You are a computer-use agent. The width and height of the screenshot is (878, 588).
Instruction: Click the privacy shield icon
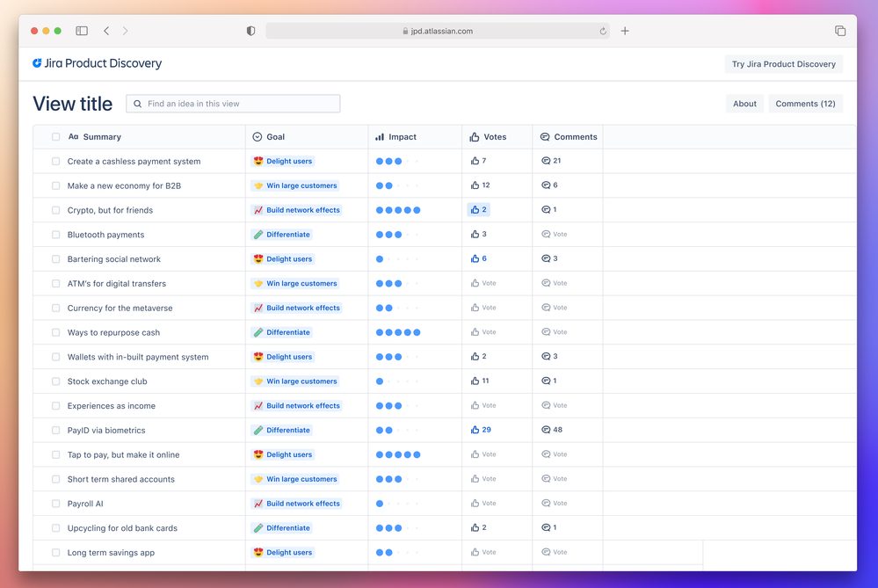point(250,31)
